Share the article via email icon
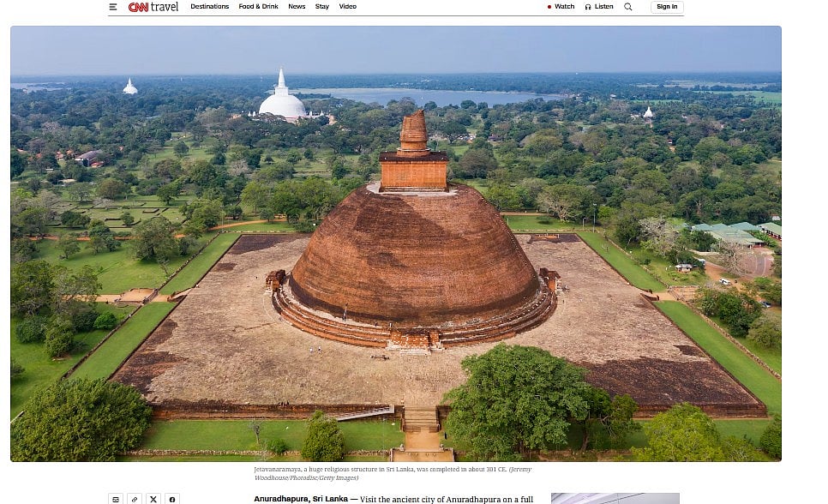This screenshot has width=828, height=504. point(116,499)
